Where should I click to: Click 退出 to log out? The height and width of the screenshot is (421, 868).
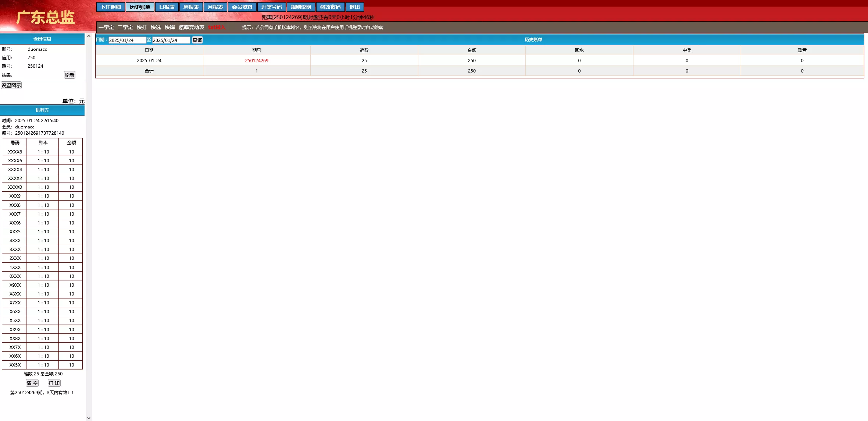354,7
